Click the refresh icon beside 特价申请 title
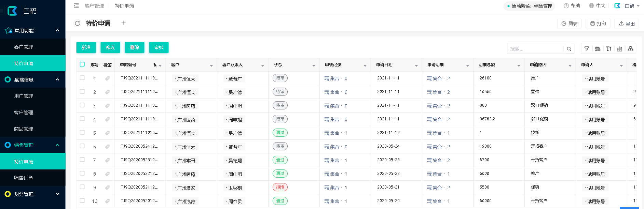 [x=78, y=23]
